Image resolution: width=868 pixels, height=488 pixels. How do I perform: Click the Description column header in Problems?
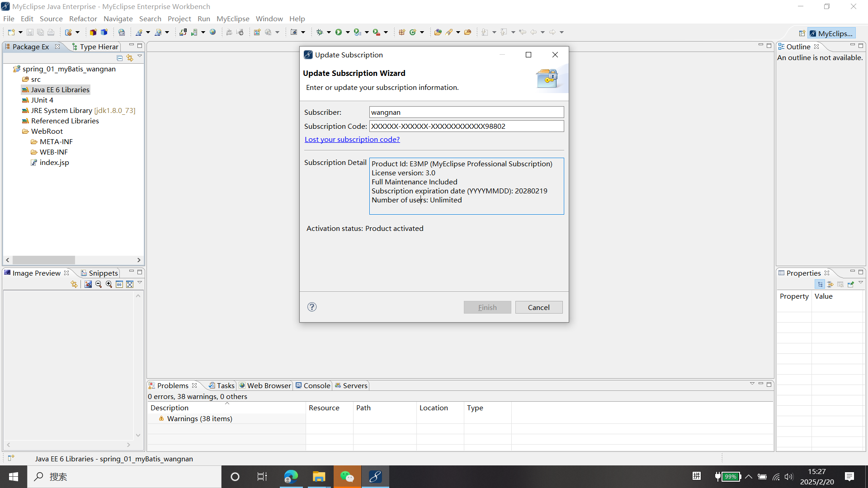[226, 408]
